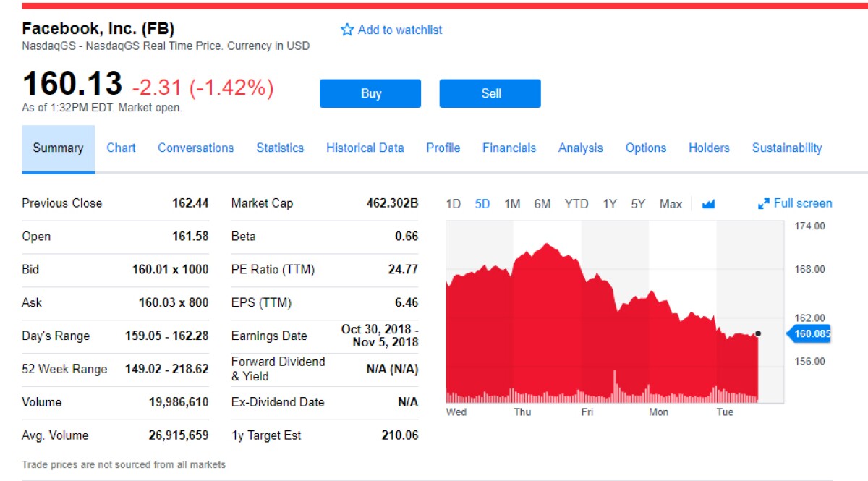This screenshot has width=868, height=481.
Task: Switch to the Chart tab
Action: [x=121, y=148]
